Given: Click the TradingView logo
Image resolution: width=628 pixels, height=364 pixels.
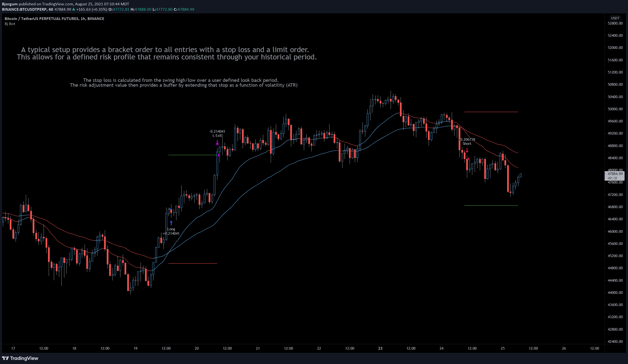Looking at the screenshot, I should [20, 358].
